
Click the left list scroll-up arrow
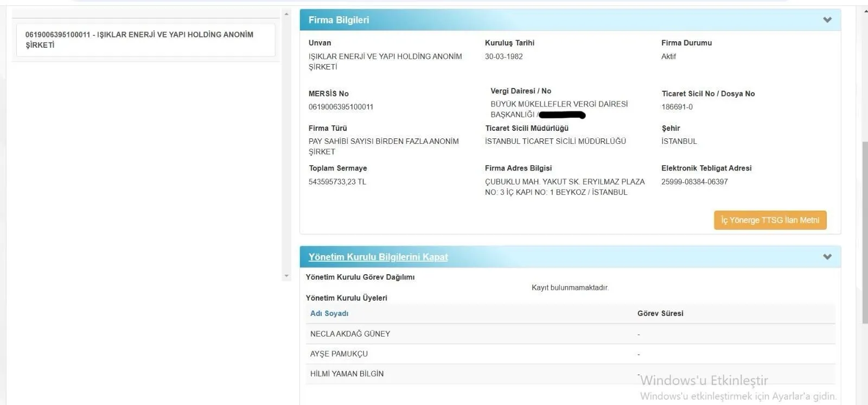286,14
